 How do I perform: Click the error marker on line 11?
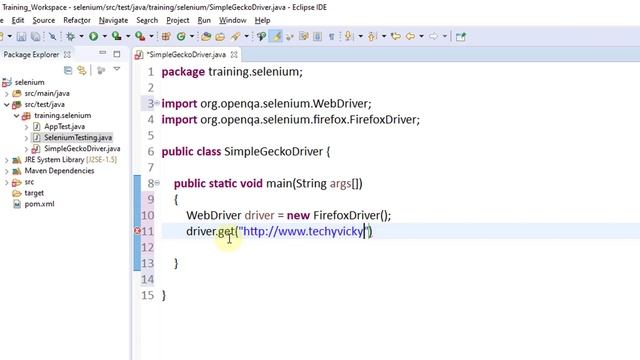tap(138, 231)
